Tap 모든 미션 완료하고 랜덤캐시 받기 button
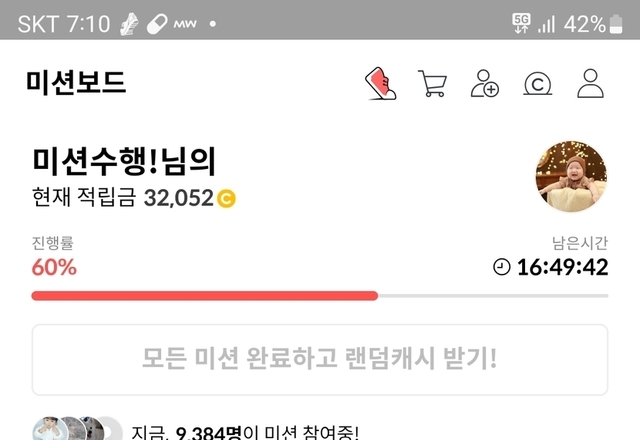Image resolution: width=640 pixels, height=440 pixels. [x=320, y=360]
